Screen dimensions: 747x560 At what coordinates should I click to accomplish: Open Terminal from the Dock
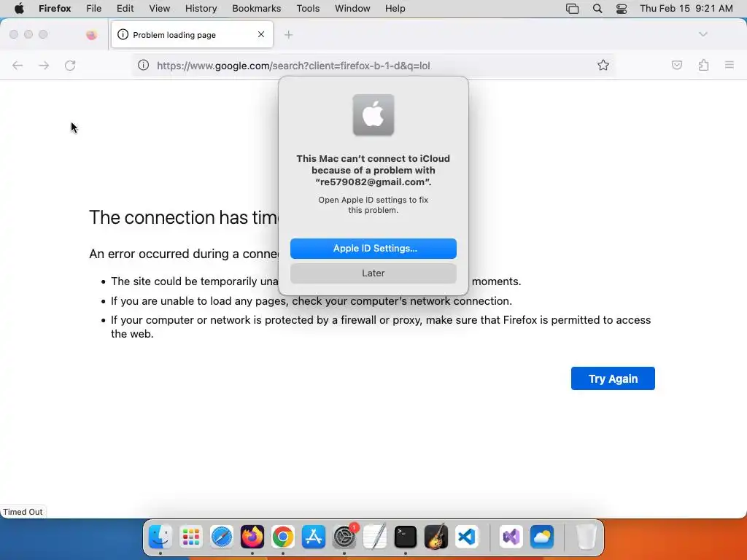pyautogui.click(x=406, y=537)
